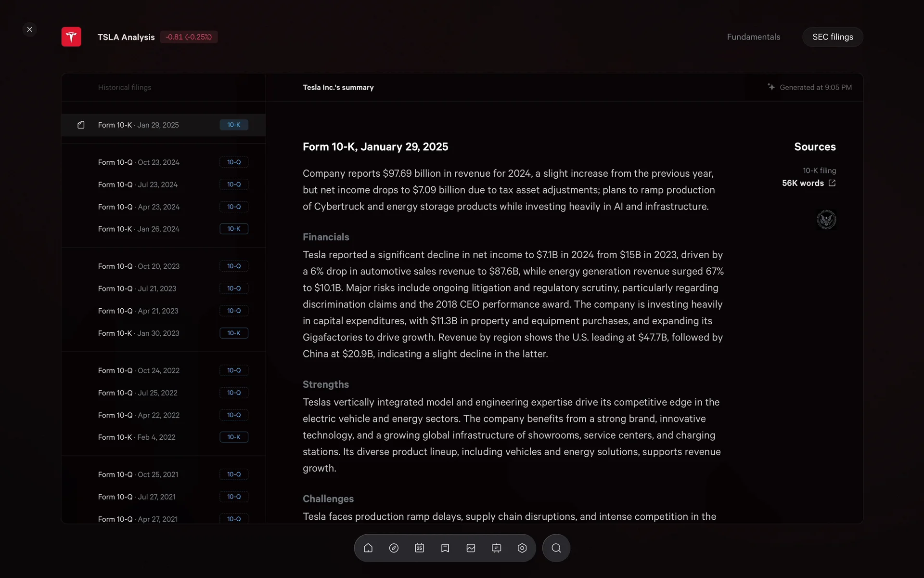This screenshot has height=578, width=924.
Task: Open the SEC seal source thumbnail
Action: coord(826,220)
